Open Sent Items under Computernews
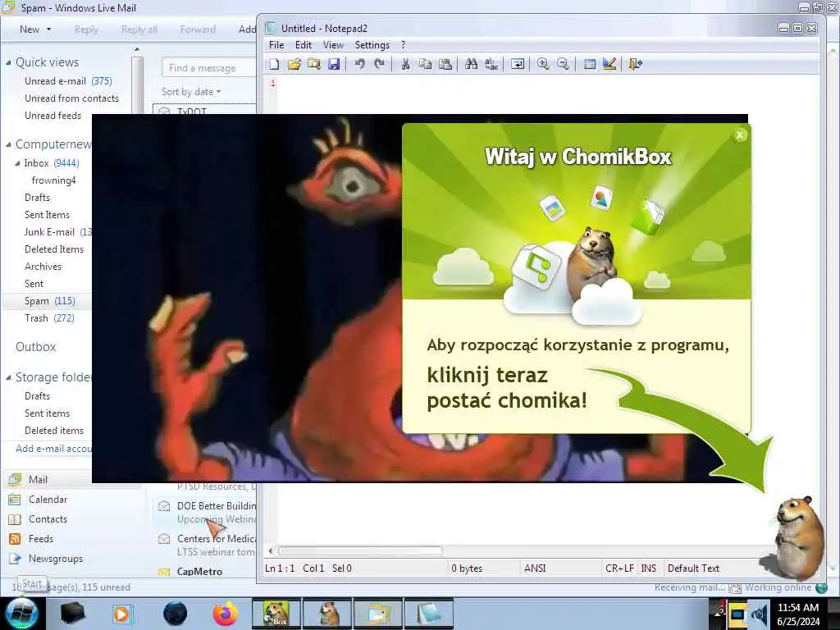Viewport: 840px width, 630px height. point(47,215)
